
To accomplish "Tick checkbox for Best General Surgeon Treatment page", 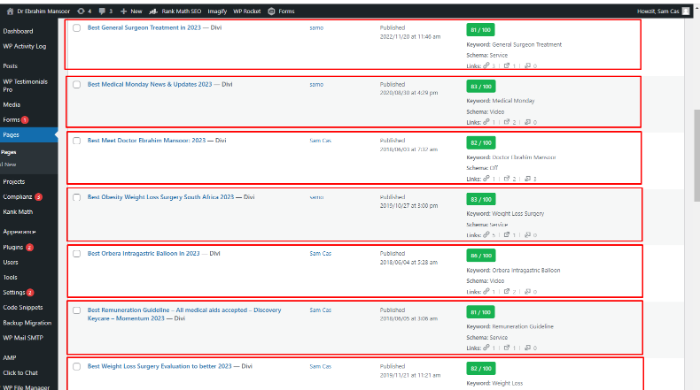I will pyautogui.click(x=77, y=28).
